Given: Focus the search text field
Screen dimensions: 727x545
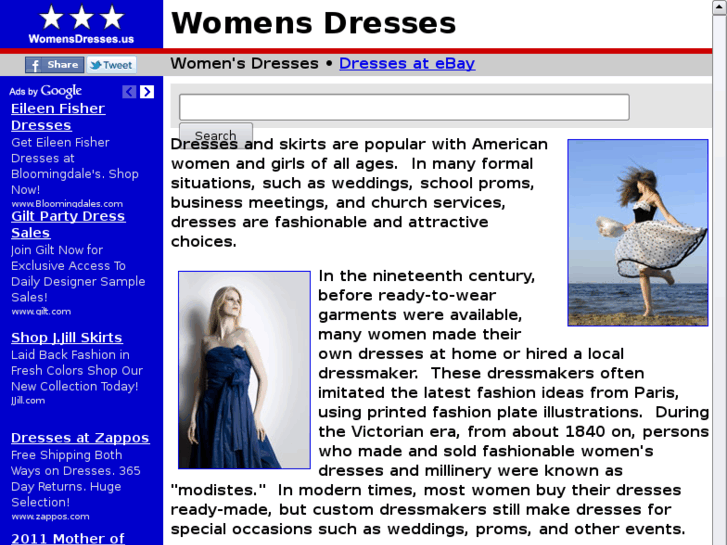Looking at the screenshot, I should tap(404, 107).
